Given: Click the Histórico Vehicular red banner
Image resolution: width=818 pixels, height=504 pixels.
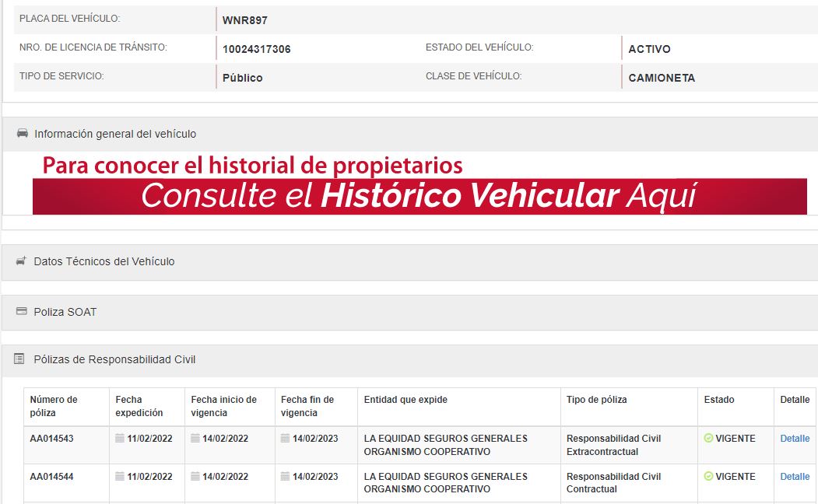Looking at the screenshot, I should [x=419, y=196].
